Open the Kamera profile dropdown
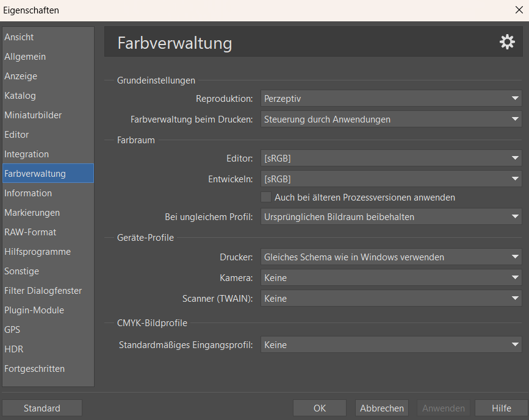The height and width of the screenshot is (420, 529). point(391,278)
